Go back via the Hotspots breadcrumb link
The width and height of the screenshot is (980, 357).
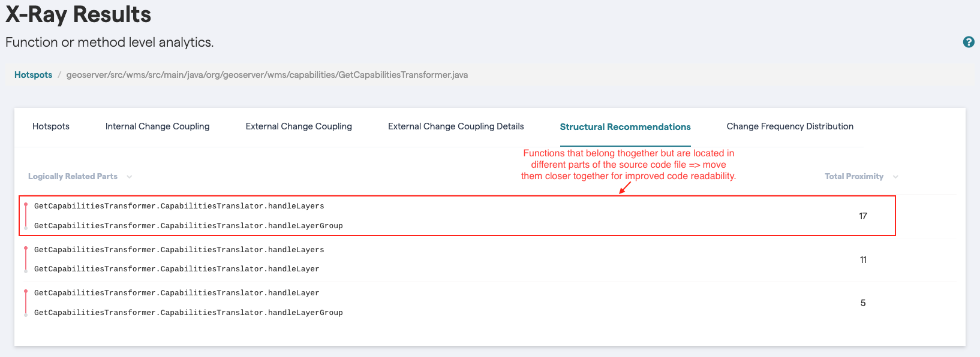coord(33,75)
